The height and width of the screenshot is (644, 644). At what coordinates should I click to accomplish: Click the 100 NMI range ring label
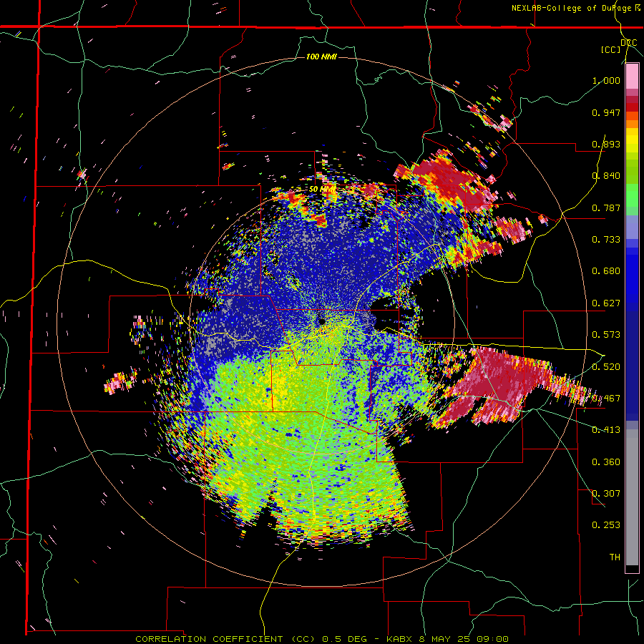[321, 57]
